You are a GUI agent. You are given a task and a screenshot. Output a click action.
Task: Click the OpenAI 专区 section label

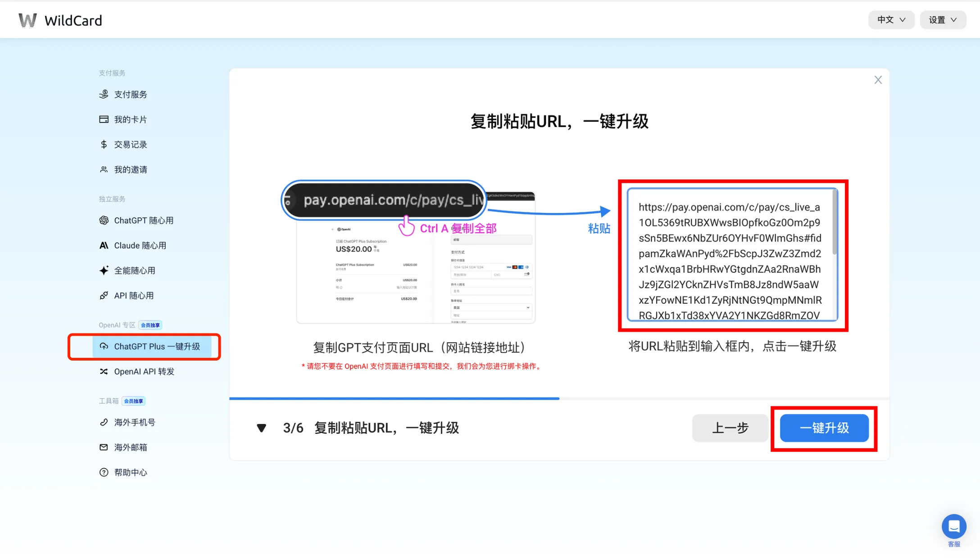pyautogui.click(x=117, y=325)
